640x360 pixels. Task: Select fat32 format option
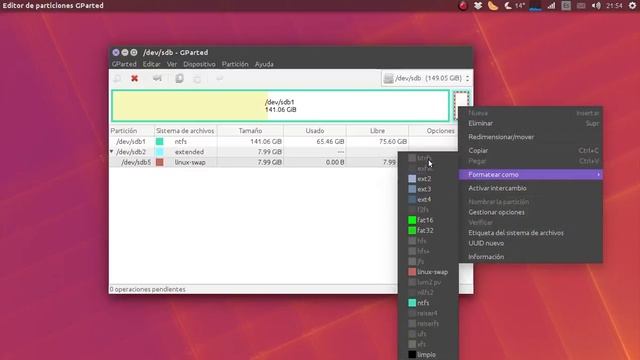[x=428, y=231]
